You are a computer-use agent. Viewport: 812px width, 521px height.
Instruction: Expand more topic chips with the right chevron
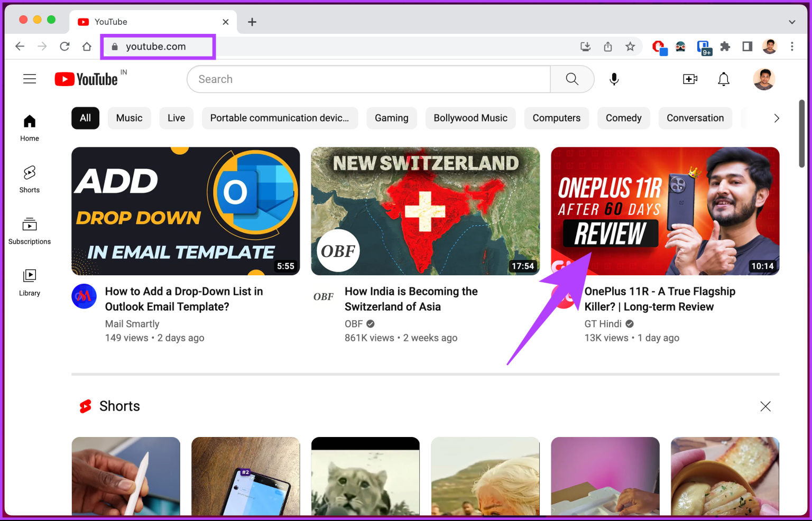[776, 118]
